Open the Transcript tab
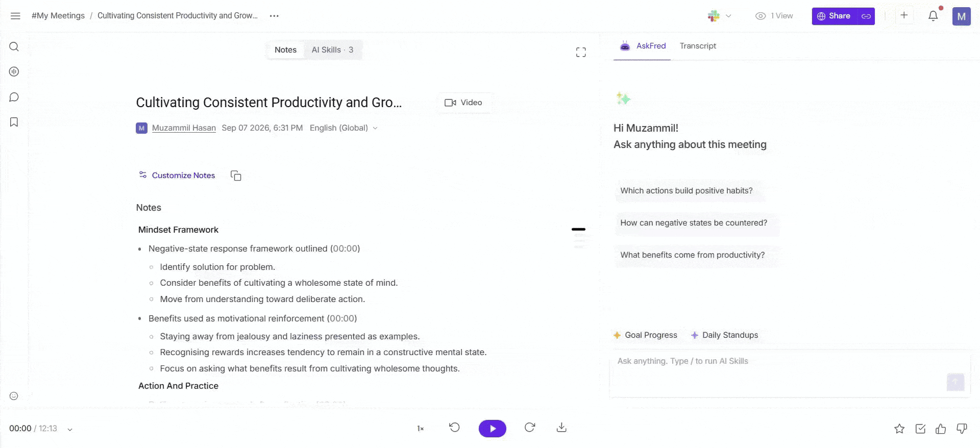This screenshot has height=448, width=980. (698, 46)
